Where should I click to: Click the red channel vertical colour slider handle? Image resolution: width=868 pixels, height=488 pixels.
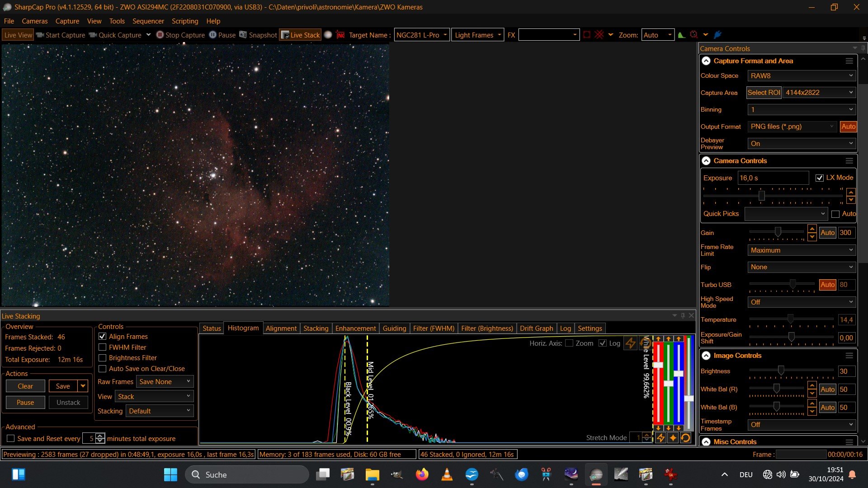click(x=658, y=365)
